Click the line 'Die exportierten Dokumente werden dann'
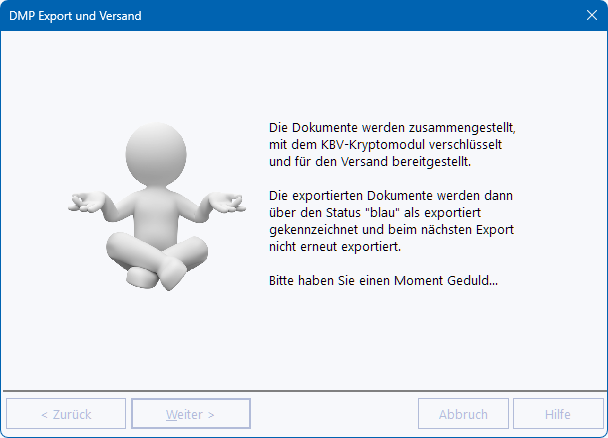The width and height of the screenshot is (608, 438). pos(397,194)
